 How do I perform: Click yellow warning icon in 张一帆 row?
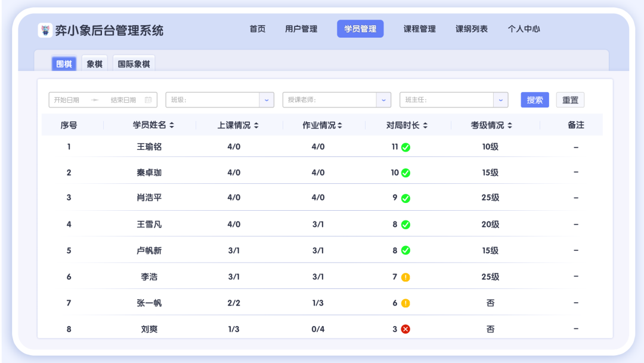pos(406,303)
